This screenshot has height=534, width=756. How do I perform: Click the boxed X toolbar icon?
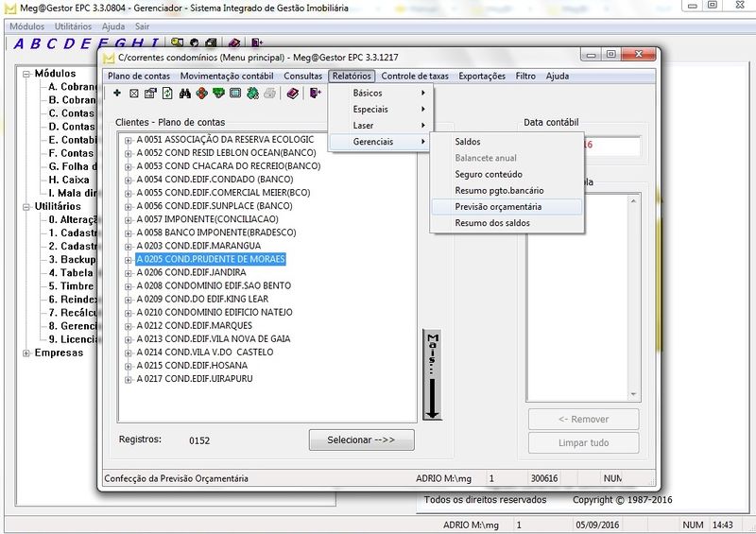(134, 94)
